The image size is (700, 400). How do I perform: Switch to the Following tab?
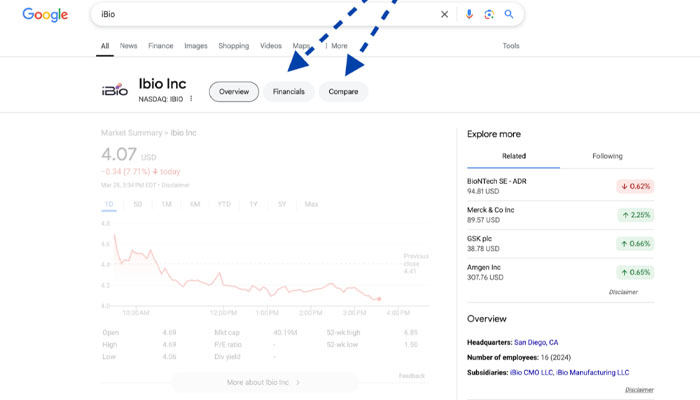coord(607,156)
